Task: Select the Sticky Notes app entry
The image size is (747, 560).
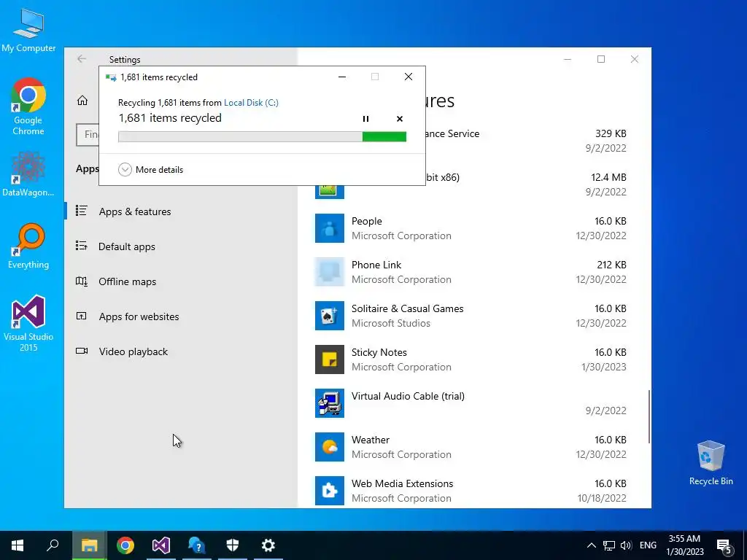Action: [471, 360]
